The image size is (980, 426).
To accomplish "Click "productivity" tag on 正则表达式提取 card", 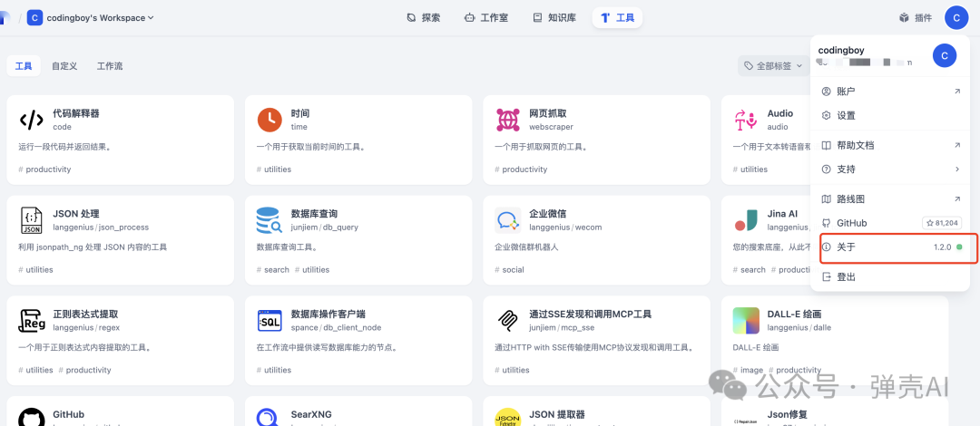I will click(88, 370).
